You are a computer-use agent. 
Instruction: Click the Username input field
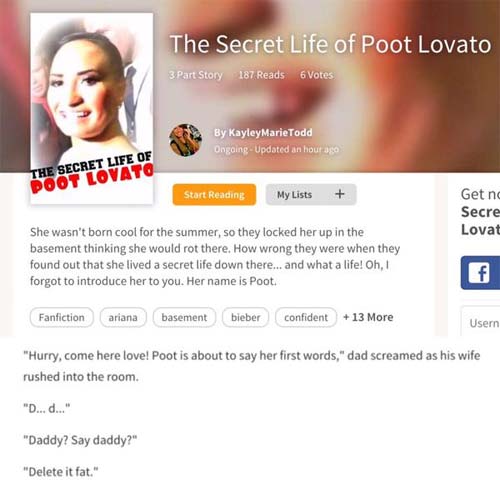pos(480,322)
